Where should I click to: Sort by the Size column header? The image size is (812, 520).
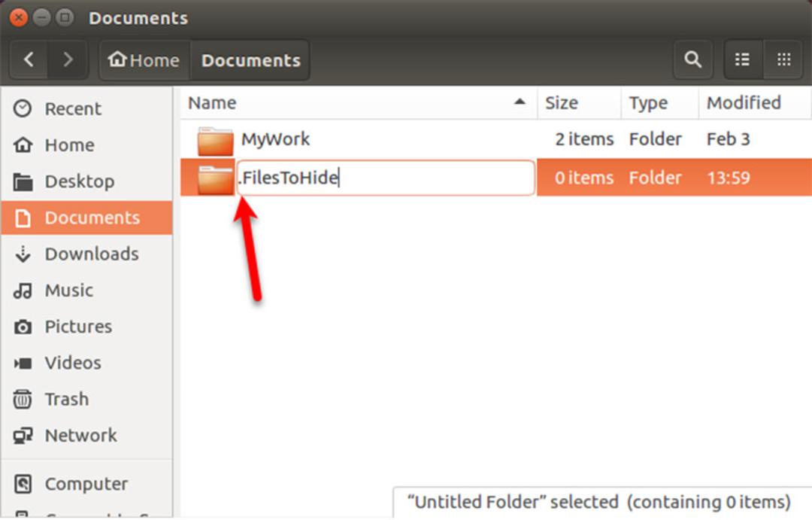[579, 102]
